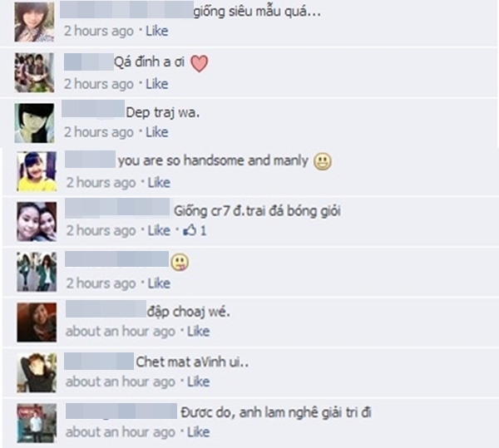
Task: Like the 'you are so handsome and manly' comment
Action: tap(159, 183)
